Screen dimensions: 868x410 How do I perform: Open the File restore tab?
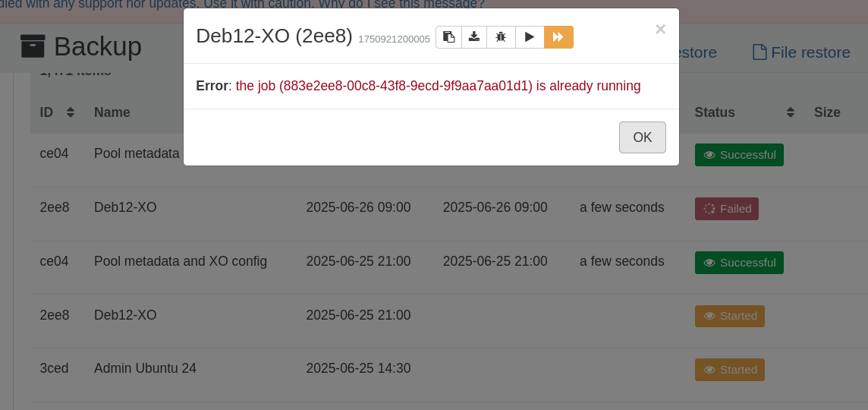point(801,52)
